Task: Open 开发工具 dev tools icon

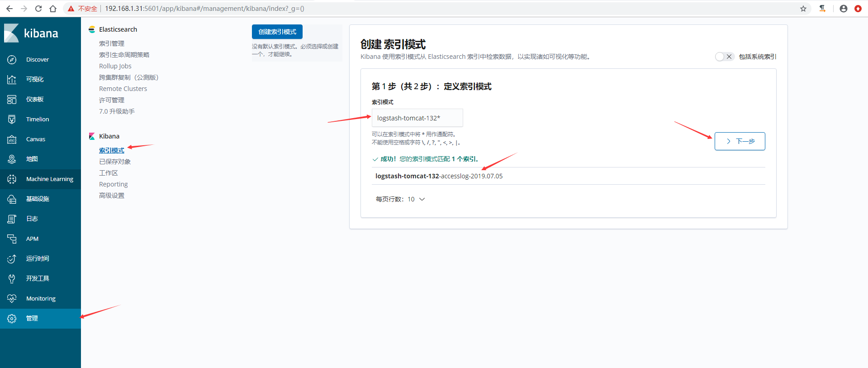Action: pos(12,279)
